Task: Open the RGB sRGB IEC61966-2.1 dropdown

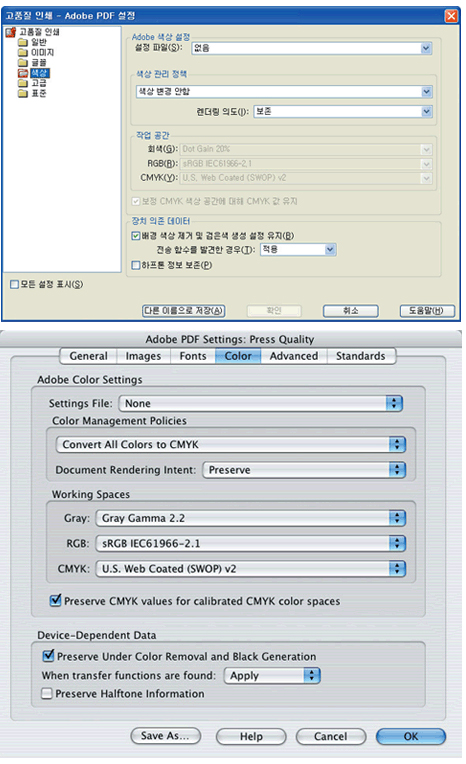Action: (251, 543)
